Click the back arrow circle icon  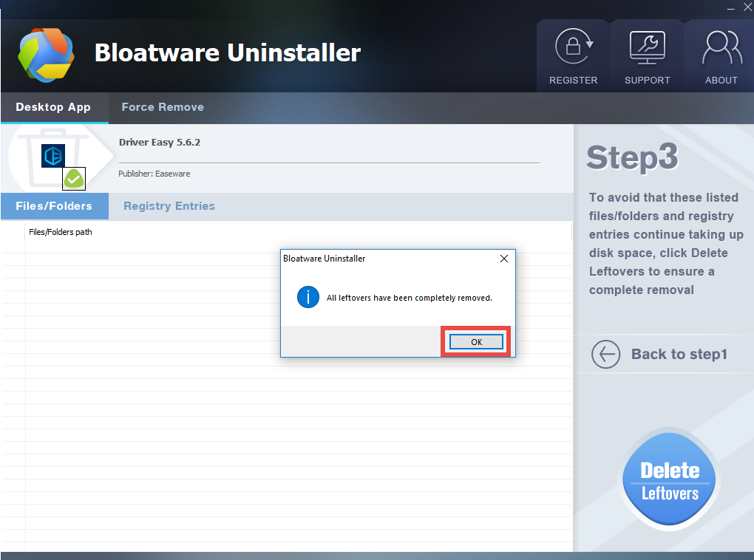[x=605, y=355]
